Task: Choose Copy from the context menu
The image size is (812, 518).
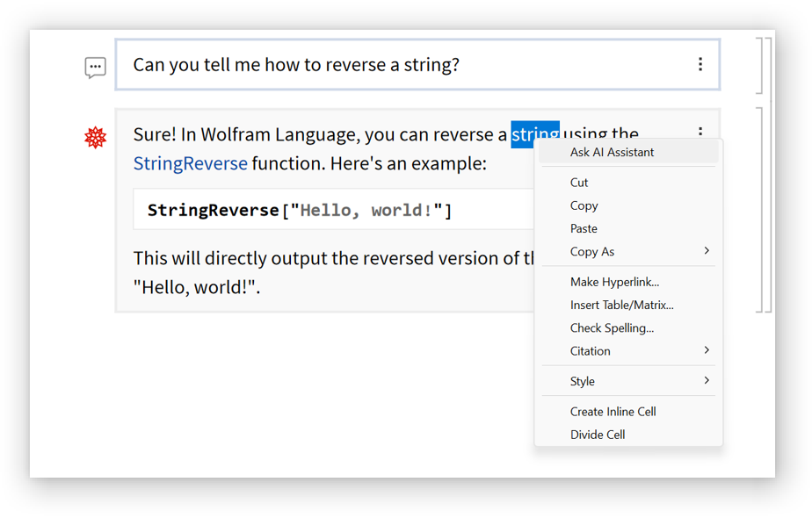Action: pyautogui.click(x=584, y=205)
